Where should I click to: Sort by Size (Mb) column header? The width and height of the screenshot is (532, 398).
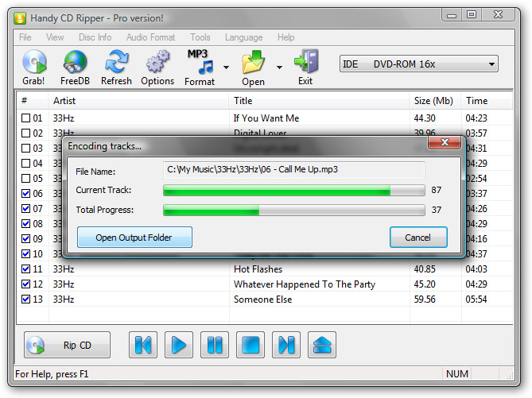click(x=435, y=101)
